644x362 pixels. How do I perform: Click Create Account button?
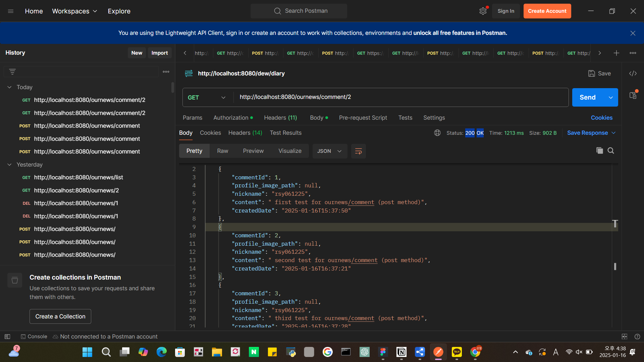click(x=547, y=11)
